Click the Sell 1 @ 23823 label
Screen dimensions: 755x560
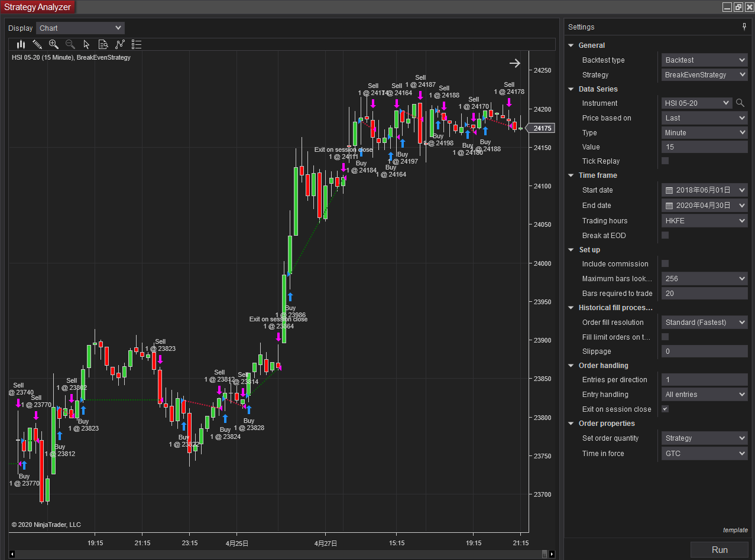click(160, 345)
